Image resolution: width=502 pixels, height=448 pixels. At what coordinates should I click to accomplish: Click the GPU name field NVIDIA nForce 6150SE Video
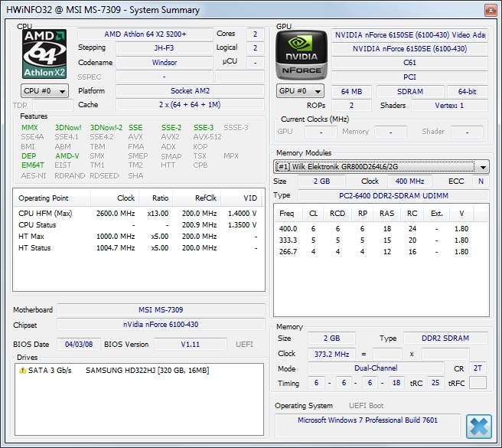click(x=409, y=34)
